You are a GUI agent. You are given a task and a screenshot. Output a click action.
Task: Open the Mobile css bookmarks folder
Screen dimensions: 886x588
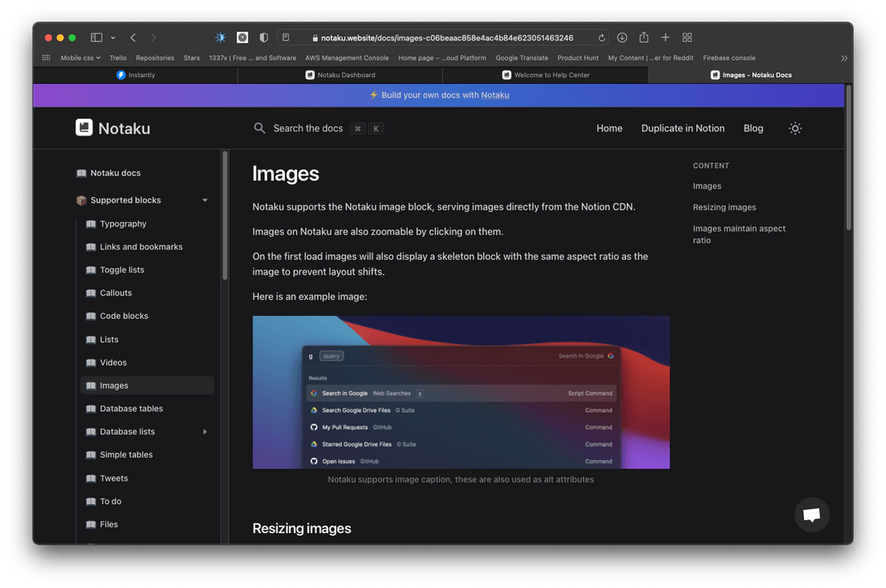(x=80, y=58)
